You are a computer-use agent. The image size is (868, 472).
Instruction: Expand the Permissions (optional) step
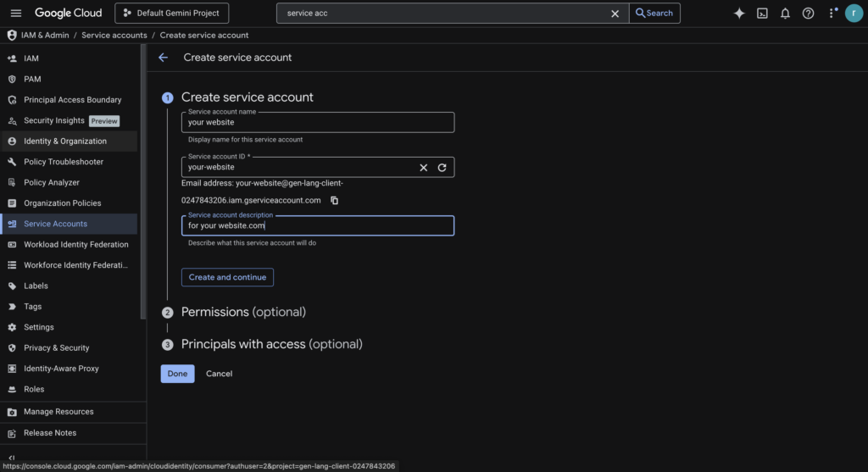[x=243, y=312]
